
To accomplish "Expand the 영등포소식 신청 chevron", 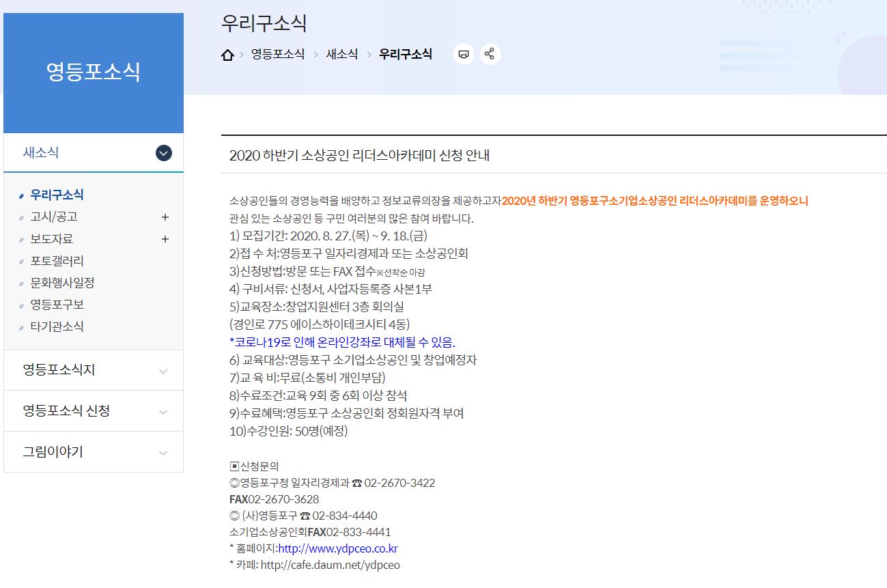I will pos(163,412).
